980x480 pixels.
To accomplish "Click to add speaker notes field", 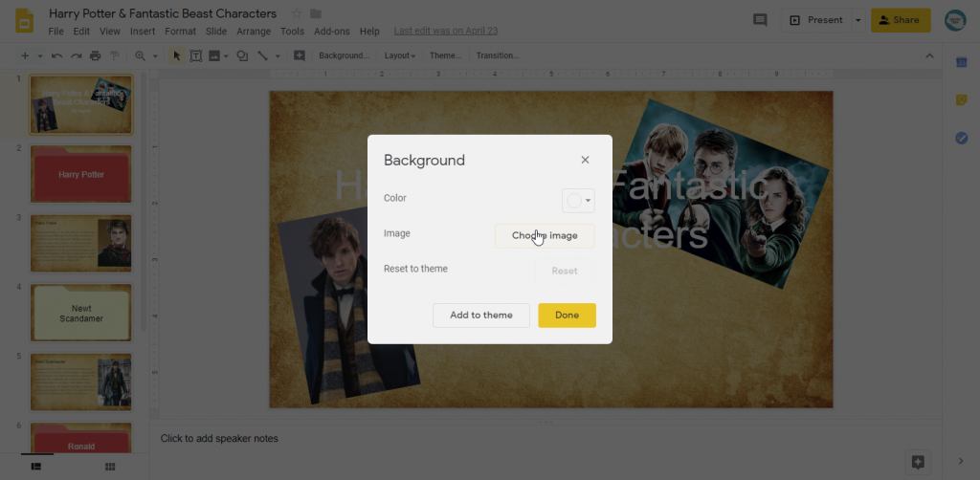I will pos(545,438).
